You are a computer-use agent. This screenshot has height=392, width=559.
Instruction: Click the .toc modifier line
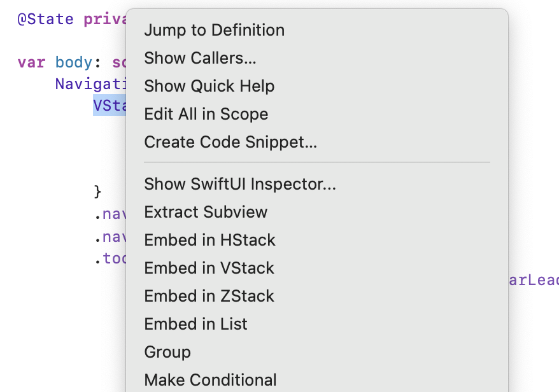click(x=110, y=258)
